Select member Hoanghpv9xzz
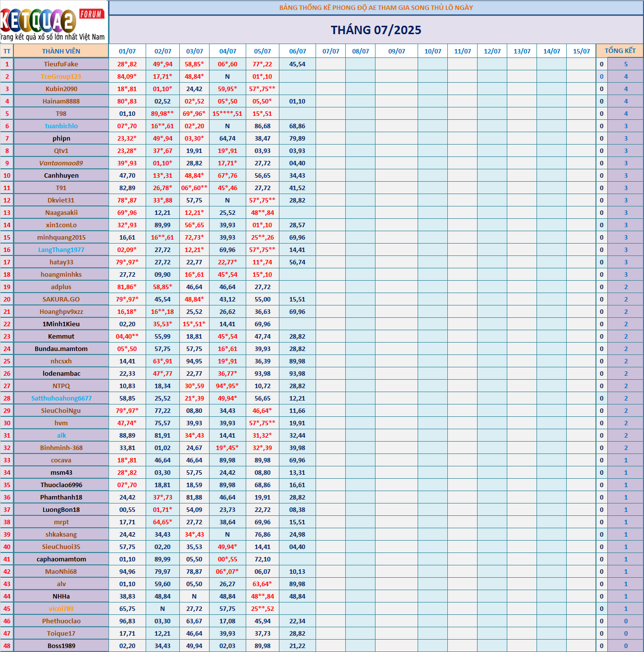The width and height of the screenshot is (644, 652). (61, 311)
